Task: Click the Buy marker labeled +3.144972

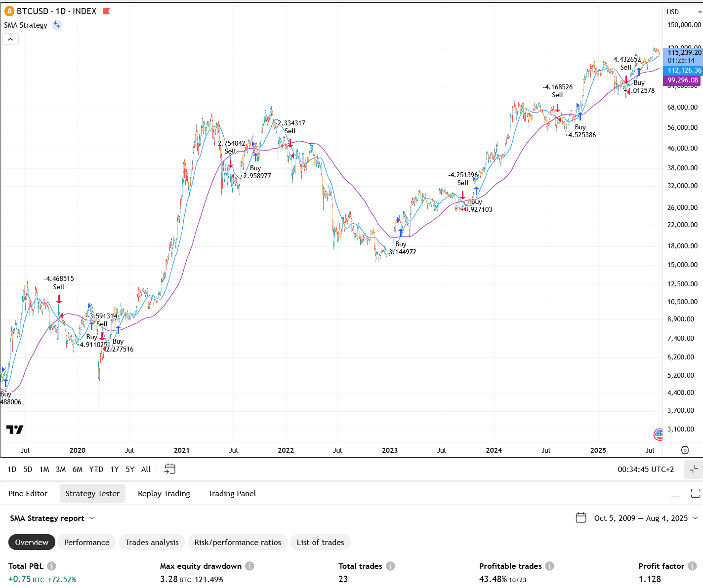Action: coord(401,232)
